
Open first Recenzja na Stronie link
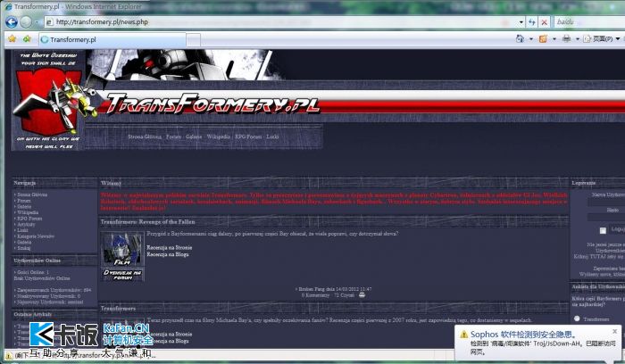pos(170,248)
